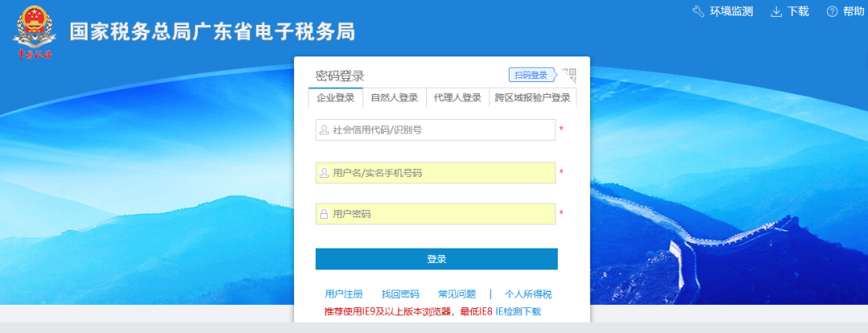Screen dimensions: 868x333
Task: Select the 自然人登录 tab
Action: coord(394,97)
